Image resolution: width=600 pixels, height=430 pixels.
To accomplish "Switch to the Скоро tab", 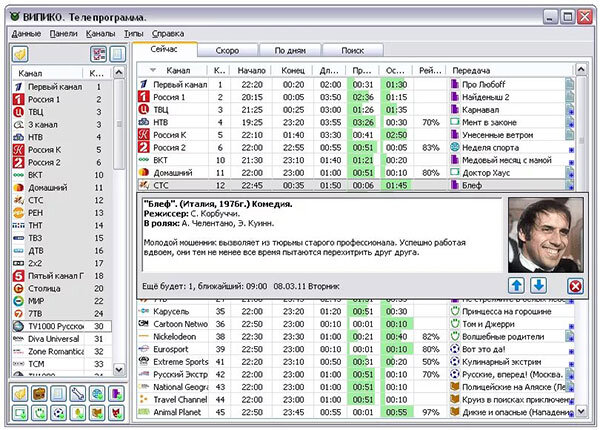I will coord(227,50).
